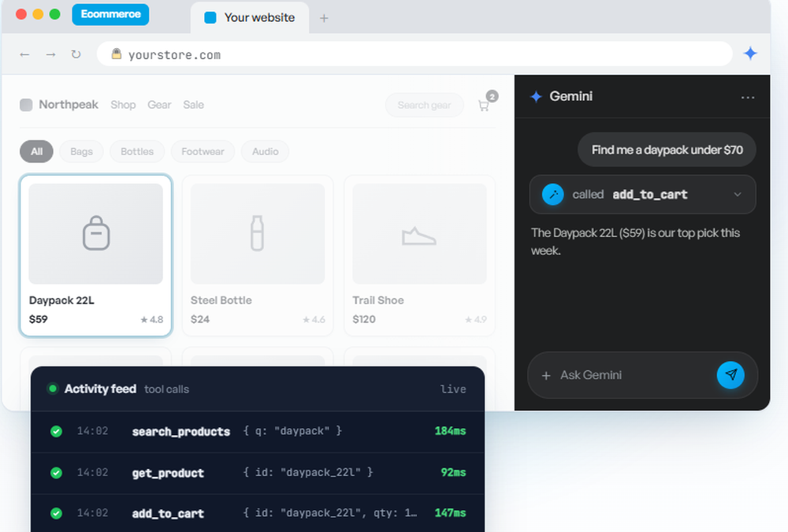Screen dimensions: 788x532
Task: Click the green check beside search_products
Action: click(56, 431)
